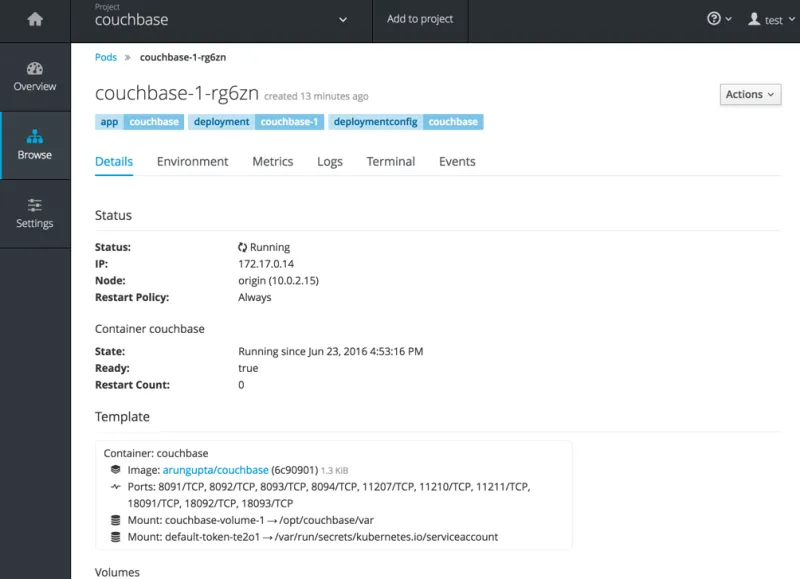Viewport: 800px width, 579px height.
Task: Click the ports icon in Template
Action: (116, 487)
